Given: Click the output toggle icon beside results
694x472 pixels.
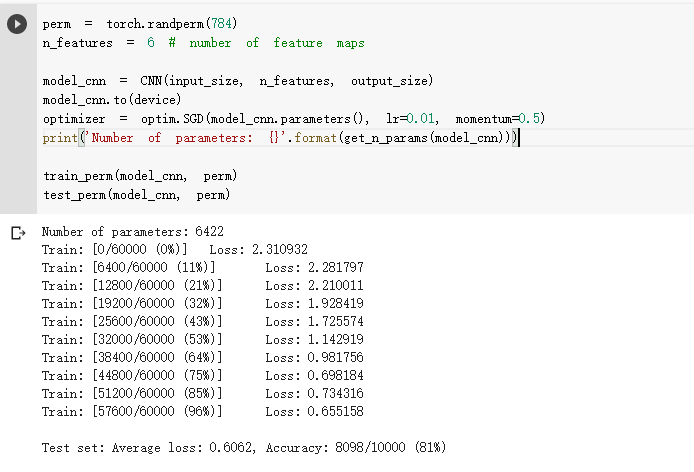Looking at the screenshot, I should tap(17, 233).
